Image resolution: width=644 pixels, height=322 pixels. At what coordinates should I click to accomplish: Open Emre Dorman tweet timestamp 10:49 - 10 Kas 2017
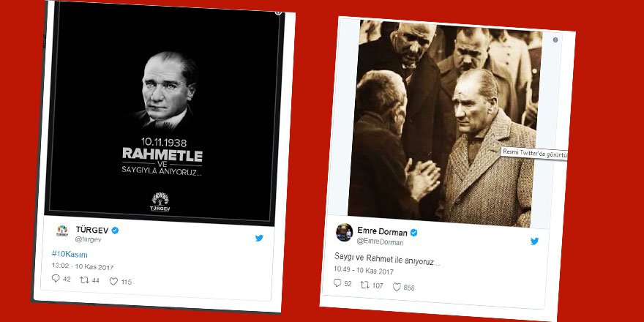point(364,271)
